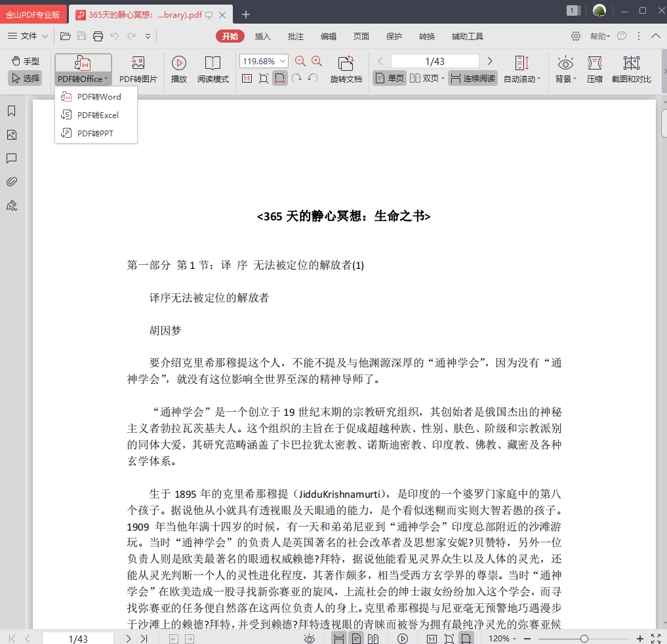Screen dimensions: 667x644
Task: Open the bookmark panel in sidebar
Action: click(x=12, y=111)
